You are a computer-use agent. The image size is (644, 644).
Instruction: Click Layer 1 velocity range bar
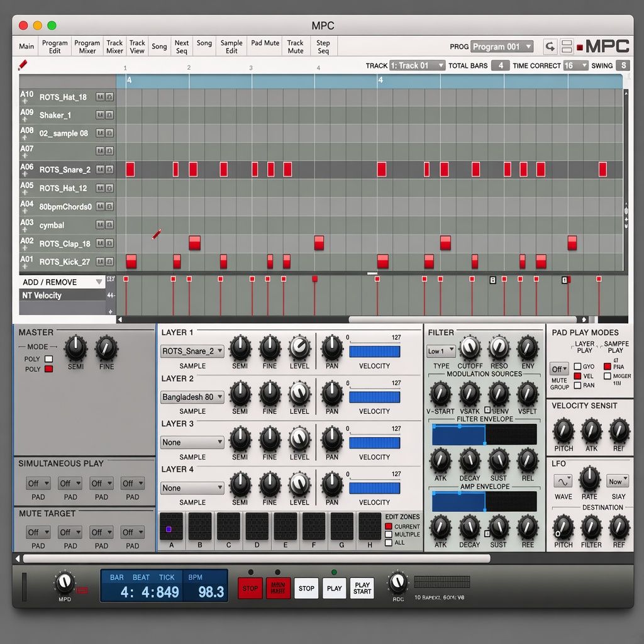tap(374, 351)
